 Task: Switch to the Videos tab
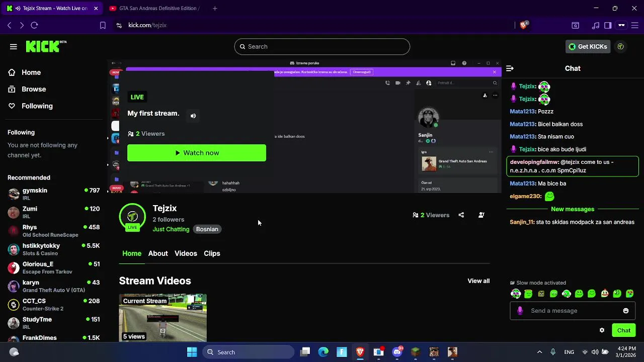pyautogui.click(x=186, y=253)
